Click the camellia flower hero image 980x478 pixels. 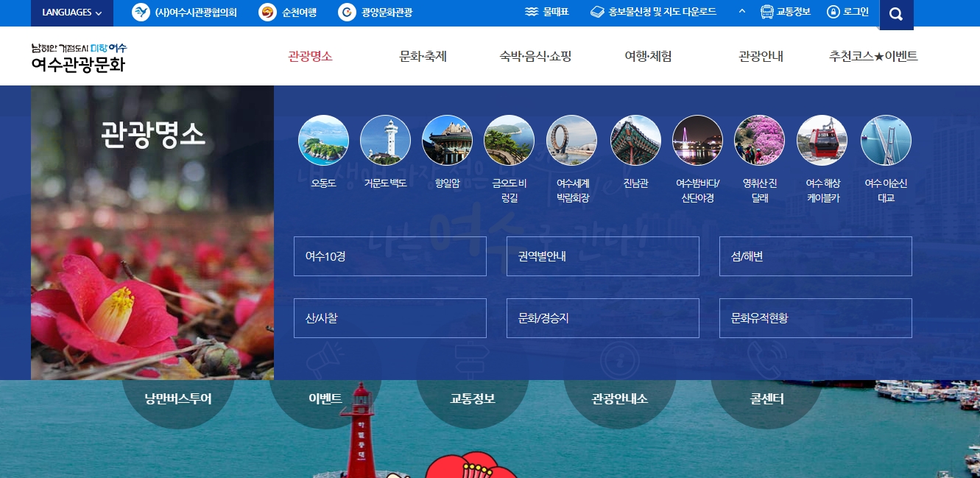[x=151, y=232]
